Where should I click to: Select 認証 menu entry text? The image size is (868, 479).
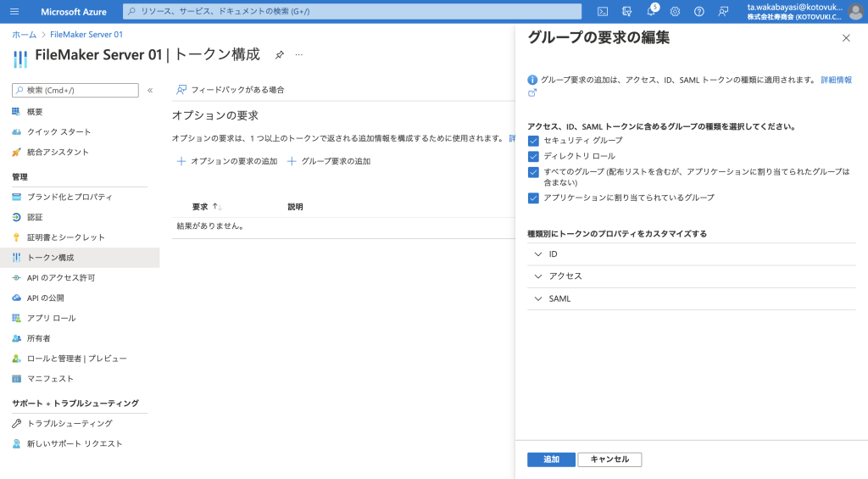click(35, 217)
